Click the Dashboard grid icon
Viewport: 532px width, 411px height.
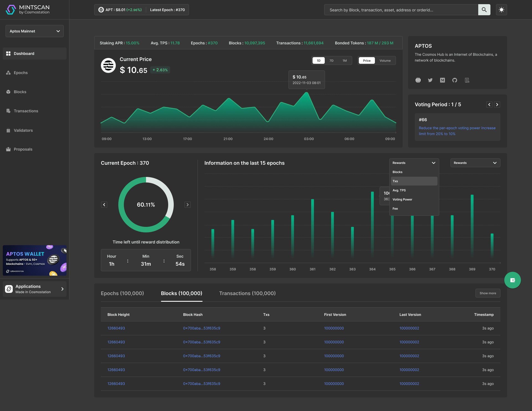pos(8,54)
